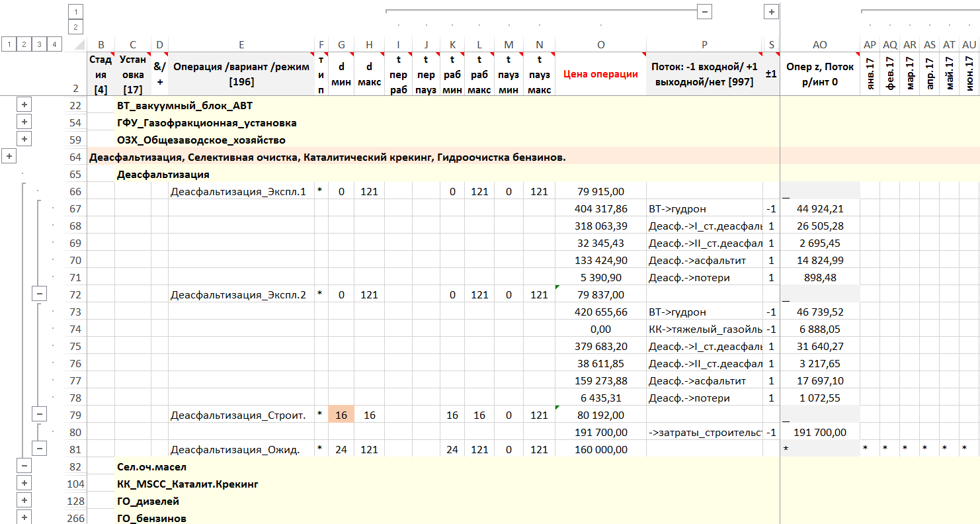
Task: Click row outline level 4 button
Action: 54,44
